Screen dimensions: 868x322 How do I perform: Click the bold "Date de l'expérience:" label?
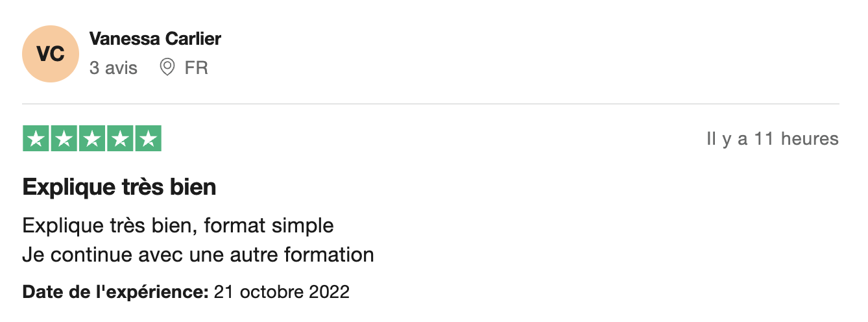point(115,291)
